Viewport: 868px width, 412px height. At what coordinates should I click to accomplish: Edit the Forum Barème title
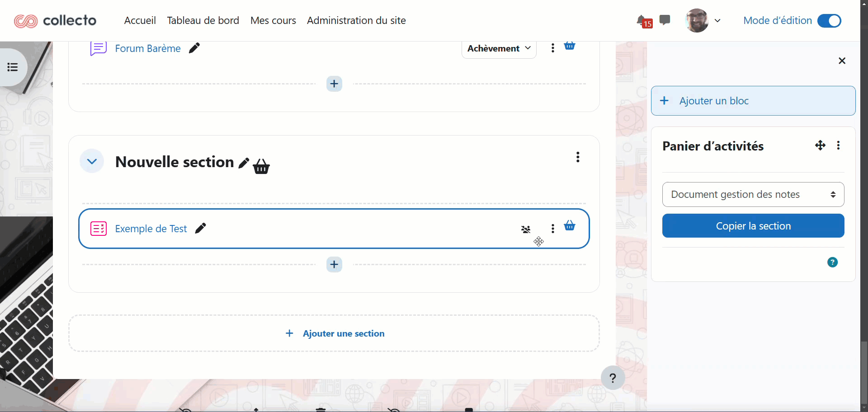coord(194,48)
